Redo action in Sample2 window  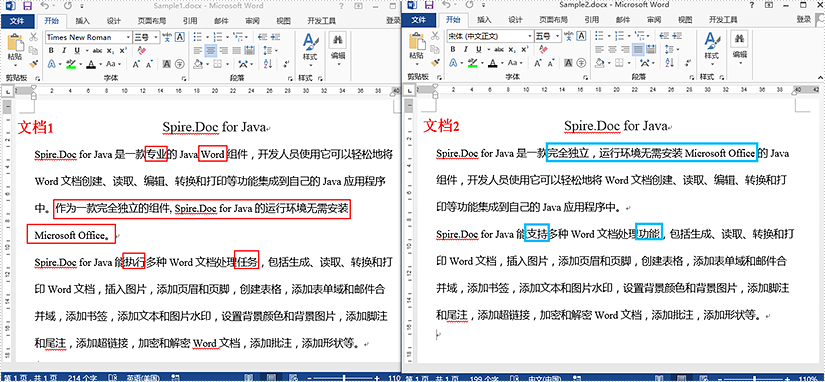pyautogui.click(x=469, y=5)
